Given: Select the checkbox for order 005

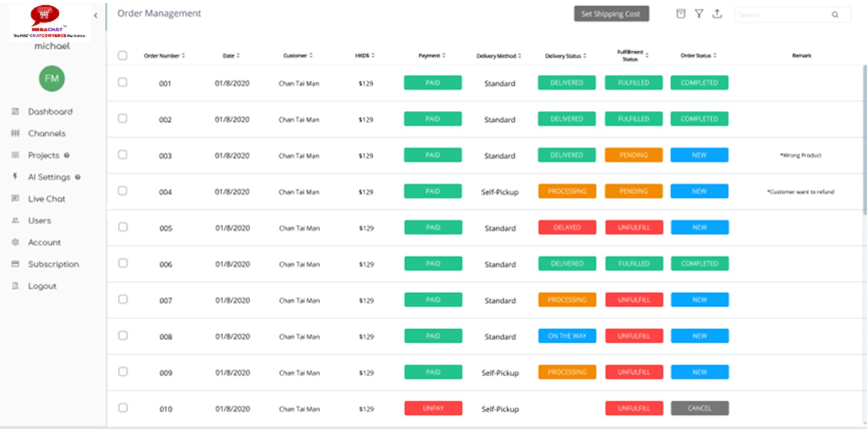Looking at the screenshot, I should [x=122, y=227].
